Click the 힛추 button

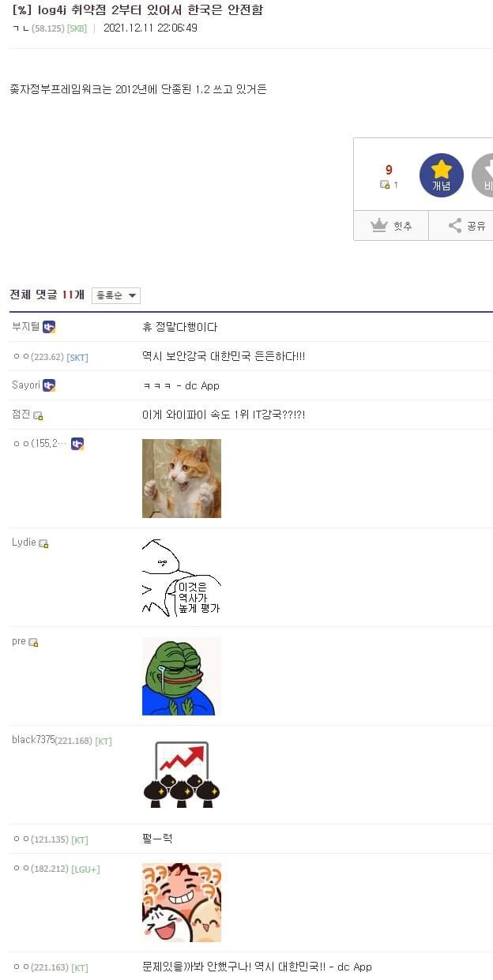[391, 226]
